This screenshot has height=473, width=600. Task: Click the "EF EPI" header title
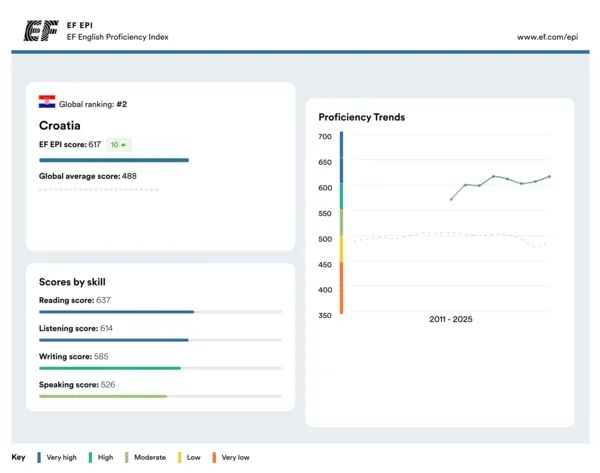[80, 25]
